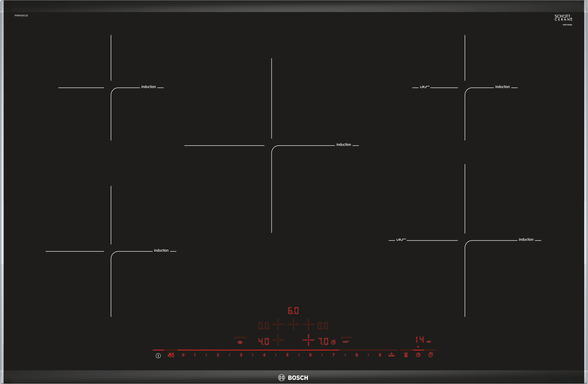Tap the half-step tick between 4 and 5
The width and height of the screenshot is (588, 384).
tap(276, 355)
